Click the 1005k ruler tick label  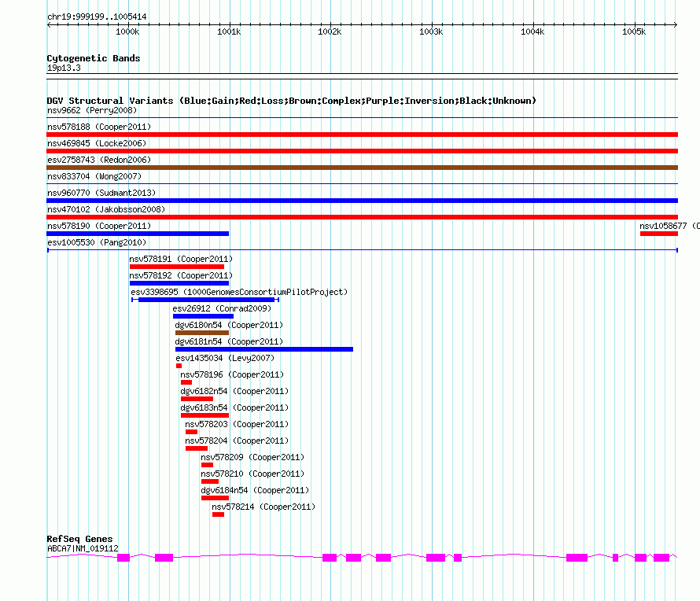click(634, 31)
